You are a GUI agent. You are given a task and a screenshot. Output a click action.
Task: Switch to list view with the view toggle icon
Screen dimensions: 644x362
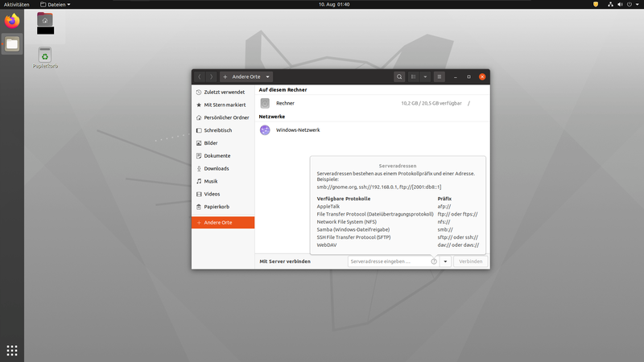point(414,76)
